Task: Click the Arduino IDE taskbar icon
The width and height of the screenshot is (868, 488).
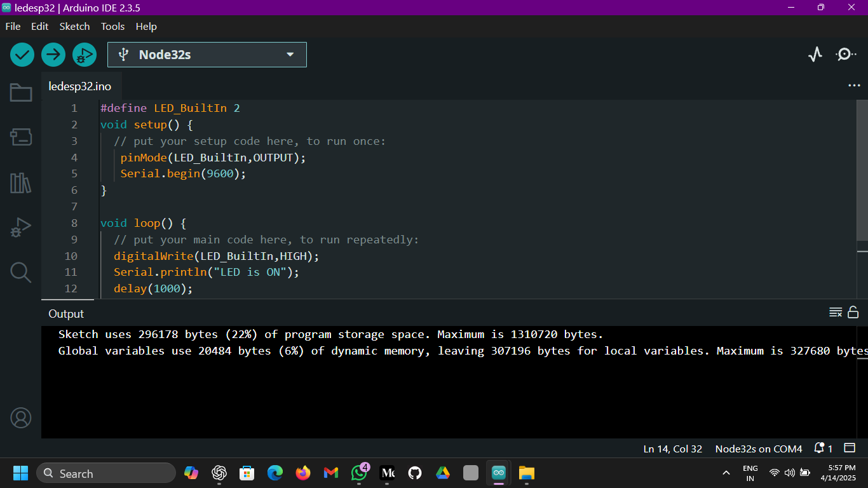Action: click(499, 473)
